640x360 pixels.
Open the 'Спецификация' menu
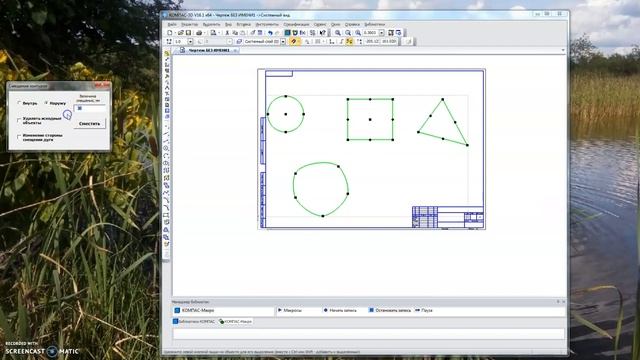click(296, 24)
